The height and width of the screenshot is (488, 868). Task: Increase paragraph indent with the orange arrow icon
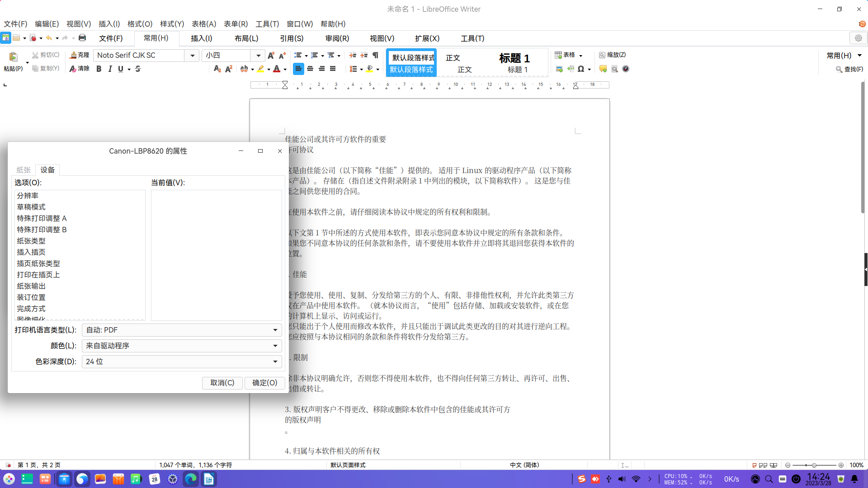(352, 55)
